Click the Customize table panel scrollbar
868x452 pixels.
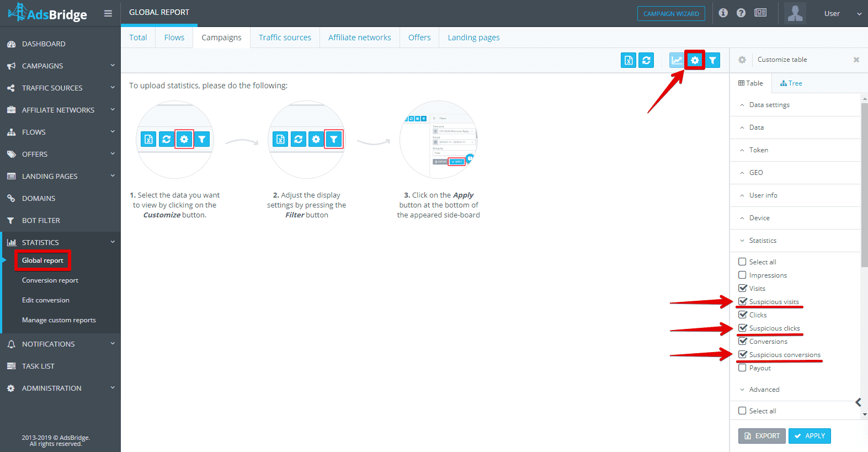pos(864,185)
